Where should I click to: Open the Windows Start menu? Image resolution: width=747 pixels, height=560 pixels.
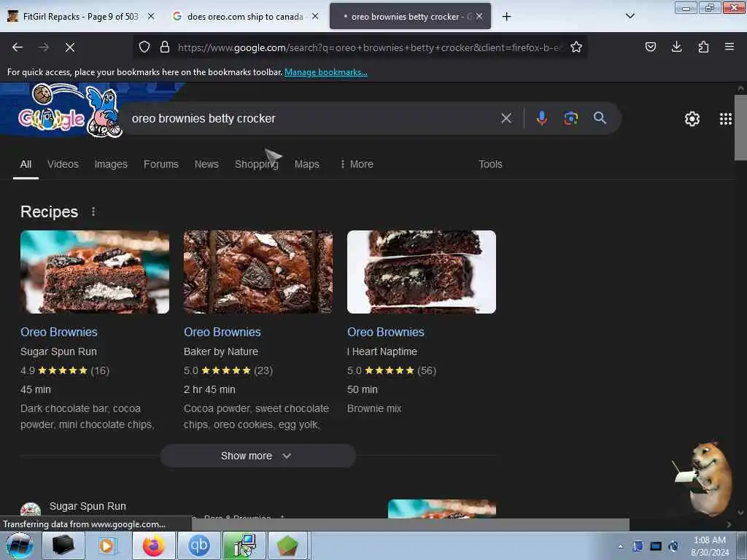coord(19,545)
